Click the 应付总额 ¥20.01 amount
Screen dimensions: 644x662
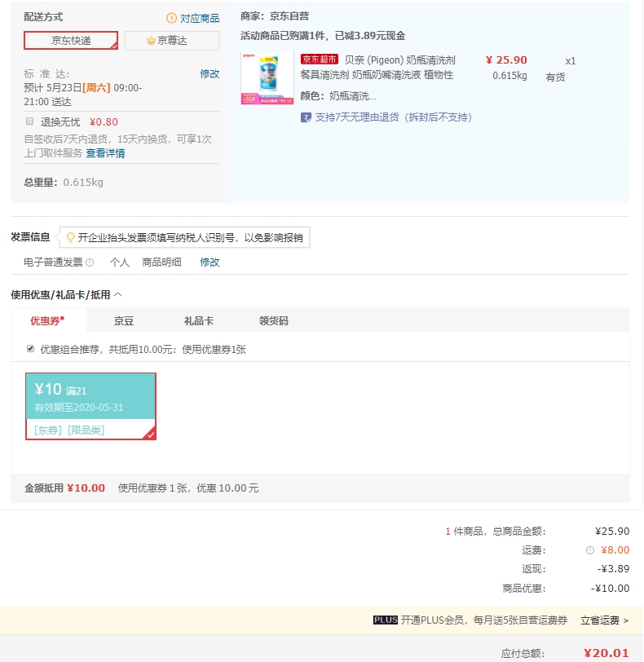coord(606,653)
